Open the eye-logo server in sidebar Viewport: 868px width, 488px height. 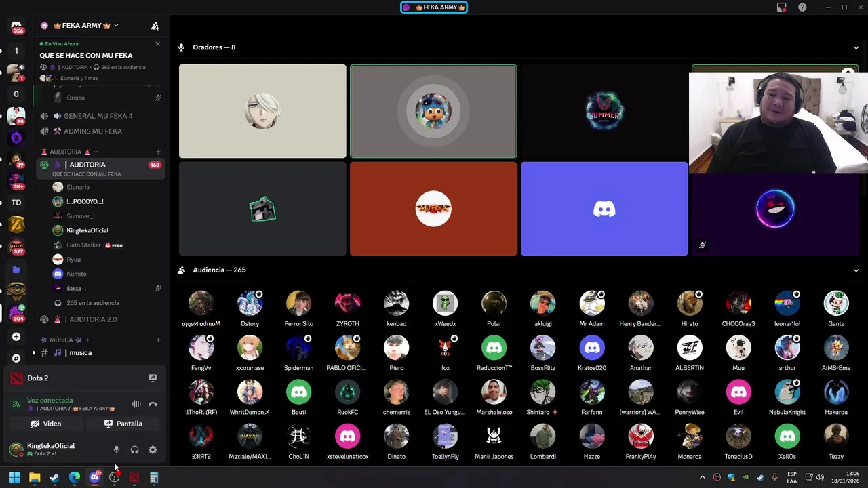[x=16, y=291]
